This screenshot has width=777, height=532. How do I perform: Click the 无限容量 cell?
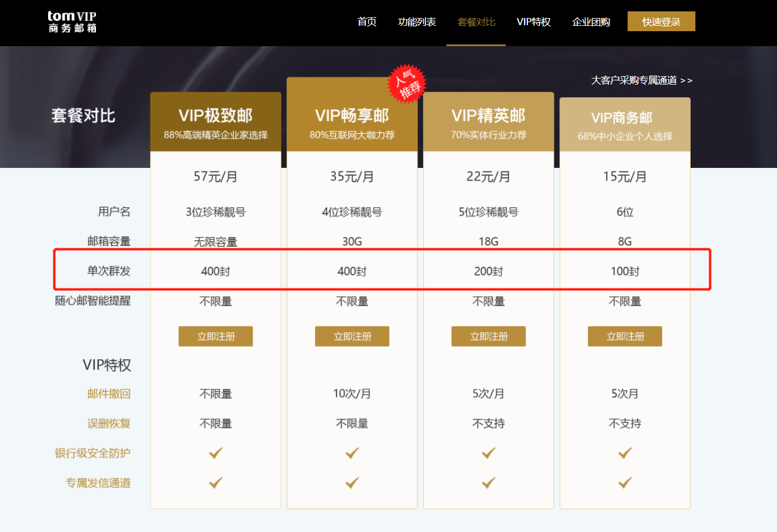click(x=215, y=242)
